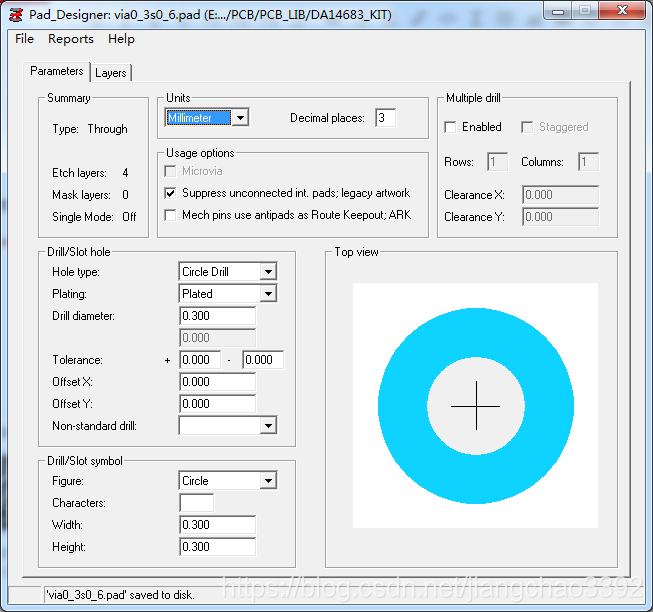Click the 'Mask layers: 0' summary text
Viewport: 653px width, 612px height.
coord(90,195)
